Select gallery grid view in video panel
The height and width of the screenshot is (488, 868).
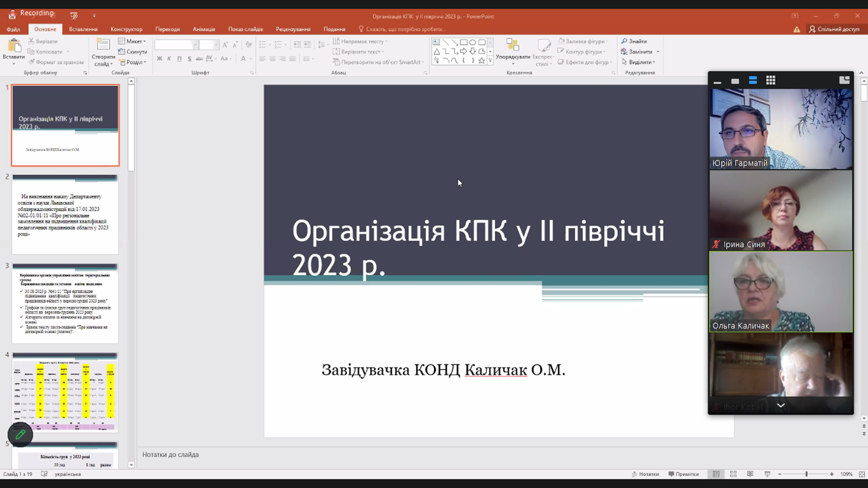point(770,80)
